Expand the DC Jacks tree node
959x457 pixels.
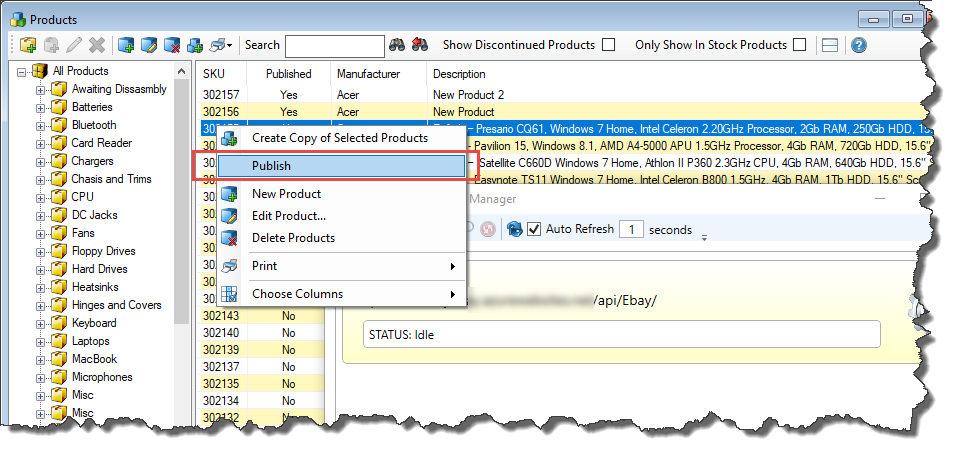pyautogui.click(x=41, y=216)
